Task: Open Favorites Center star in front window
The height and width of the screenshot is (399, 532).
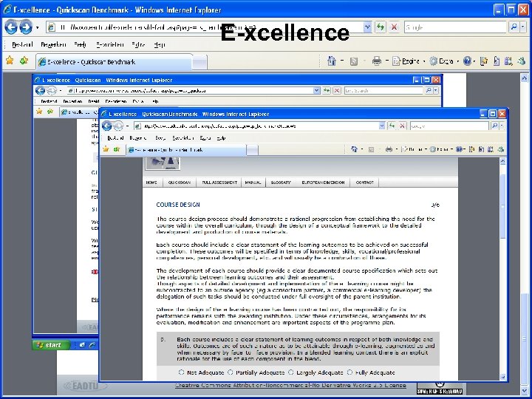Action: click(106, 149)
